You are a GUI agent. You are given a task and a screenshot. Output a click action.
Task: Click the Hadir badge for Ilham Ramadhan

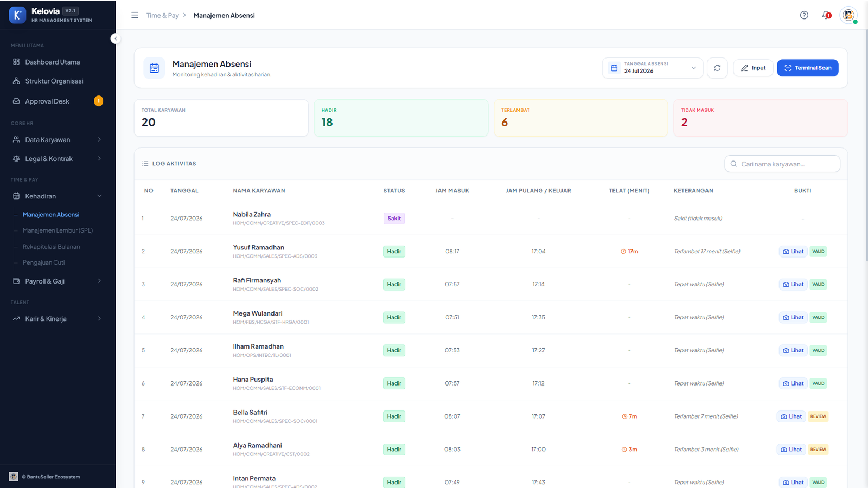point(394,350)
